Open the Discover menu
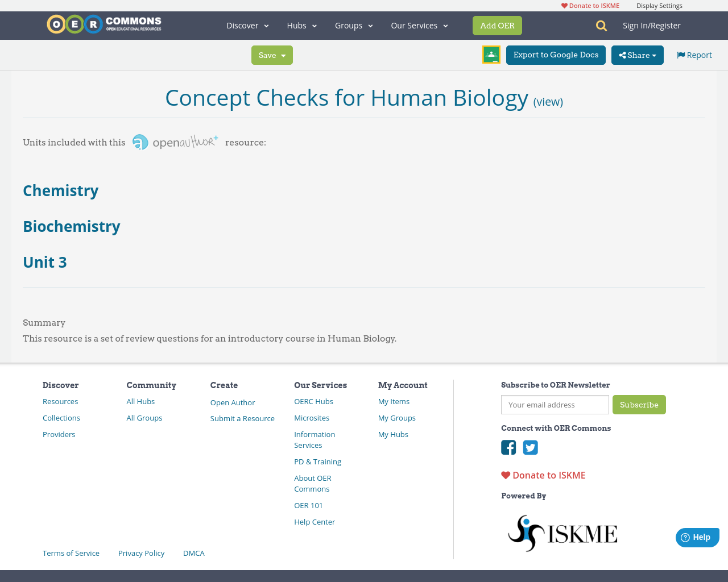The image size is (728, 582). [x=247, y=25]
